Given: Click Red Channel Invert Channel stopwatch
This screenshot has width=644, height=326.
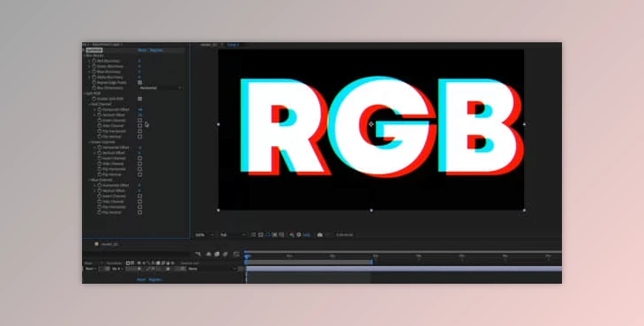Looking at the screenshot, I should (x=100, y=120).
